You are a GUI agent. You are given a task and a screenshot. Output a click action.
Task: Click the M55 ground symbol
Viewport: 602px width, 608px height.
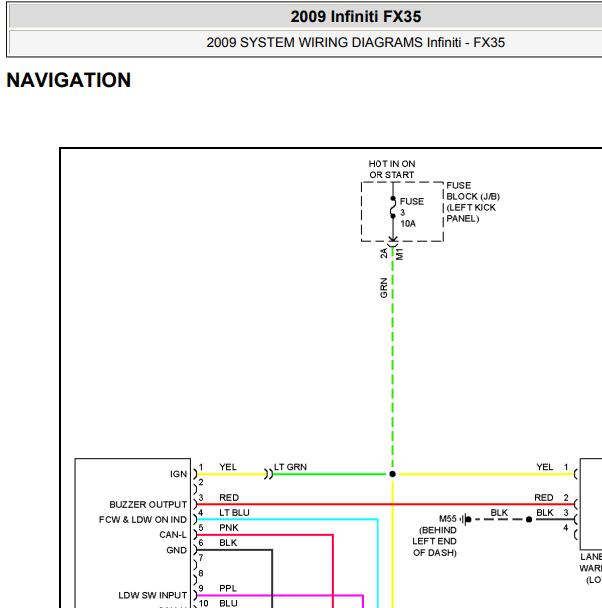[x=465, y=519]
